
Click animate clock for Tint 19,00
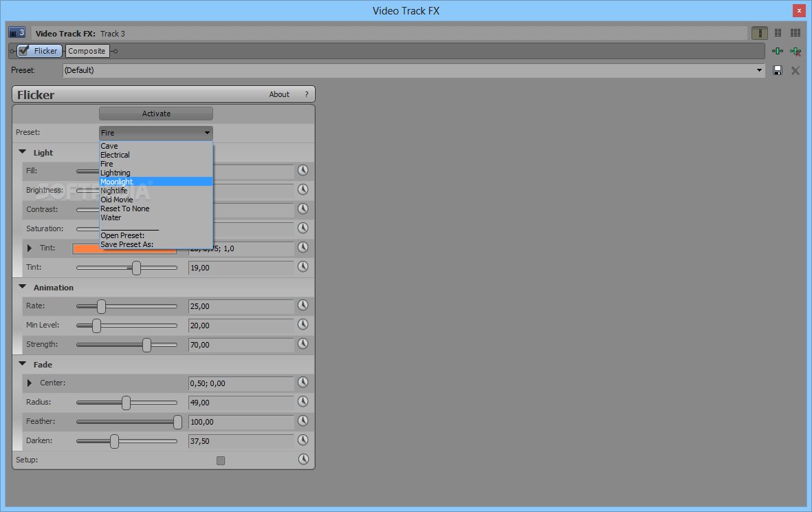(303, 266)
